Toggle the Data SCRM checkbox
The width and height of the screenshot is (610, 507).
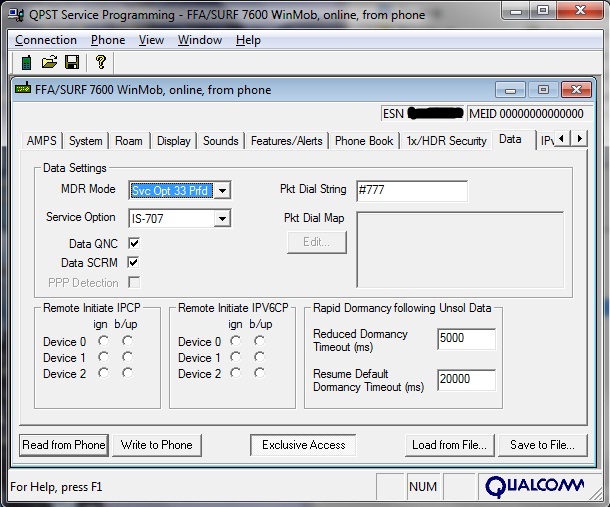point(134,263)
